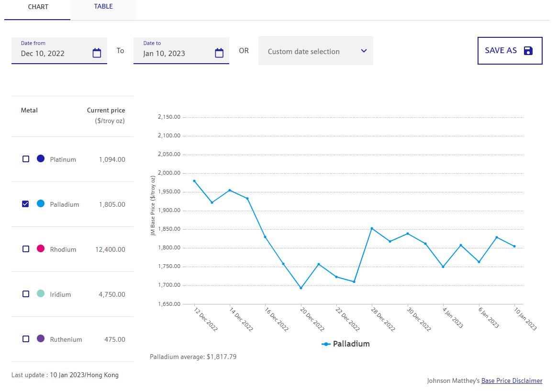Tick the Rhodium checkbox
This screenshot has height=392, width=557.
pyautogui.click(x=26, y=249)
